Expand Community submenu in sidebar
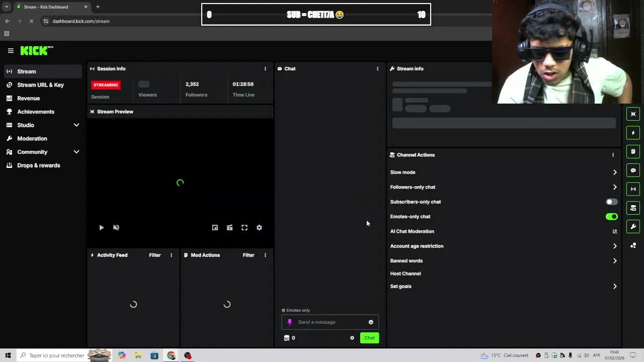Screen dimensions: 644x362 (x=76, y=152)
